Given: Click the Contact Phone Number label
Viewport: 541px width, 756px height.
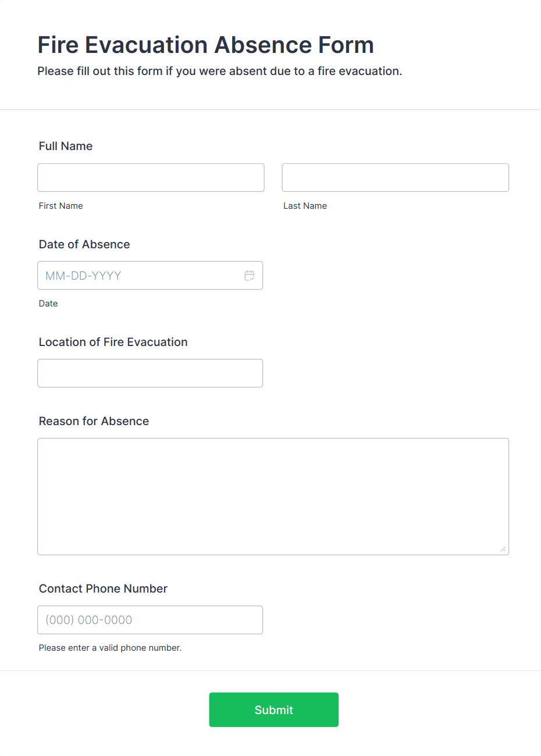Looking at the screenshot, I should [x=103, y=589].
